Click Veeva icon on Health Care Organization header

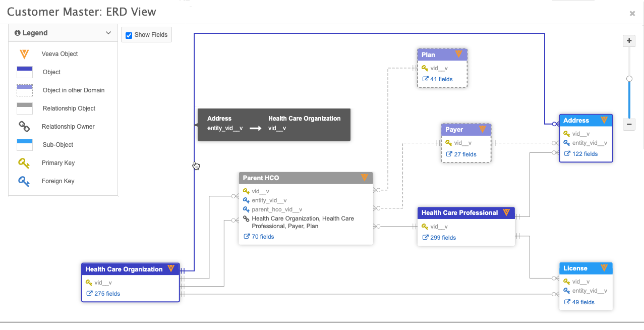[x=171, y=268]
